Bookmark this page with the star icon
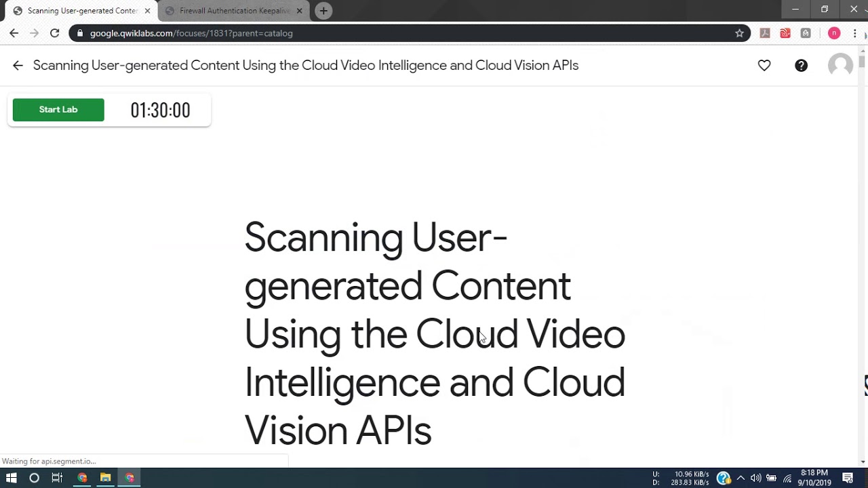 tap(739, 33)
